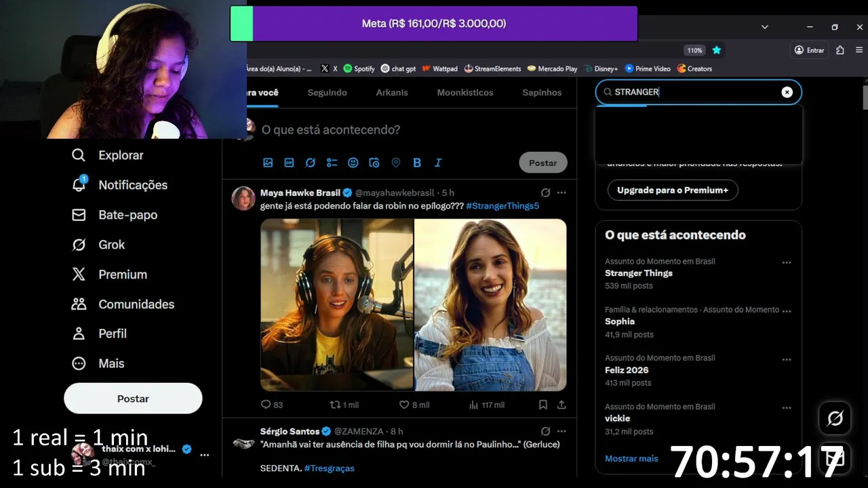Open Notificações in the sidebar

(x=119, y=185)
